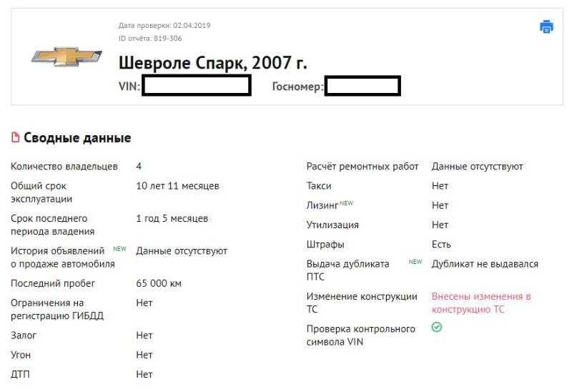Click the NEW badge next to История объявлений
572x392 pixels.
pos(119,250)
